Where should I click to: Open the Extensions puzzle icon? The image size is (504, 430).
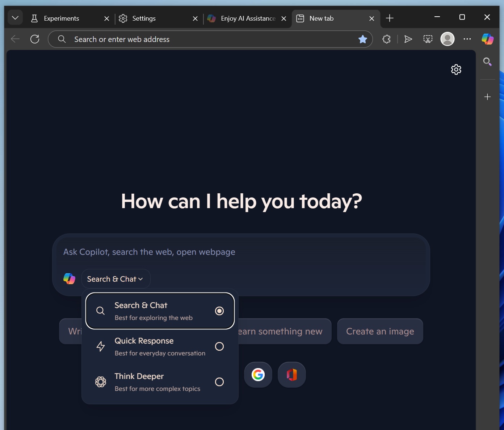(386, 39)
